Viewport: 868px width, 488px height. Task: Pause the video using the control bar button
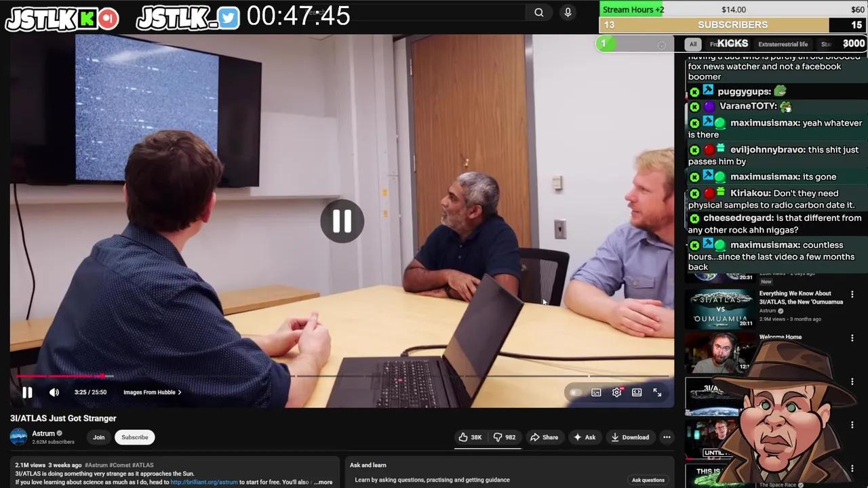27,392
